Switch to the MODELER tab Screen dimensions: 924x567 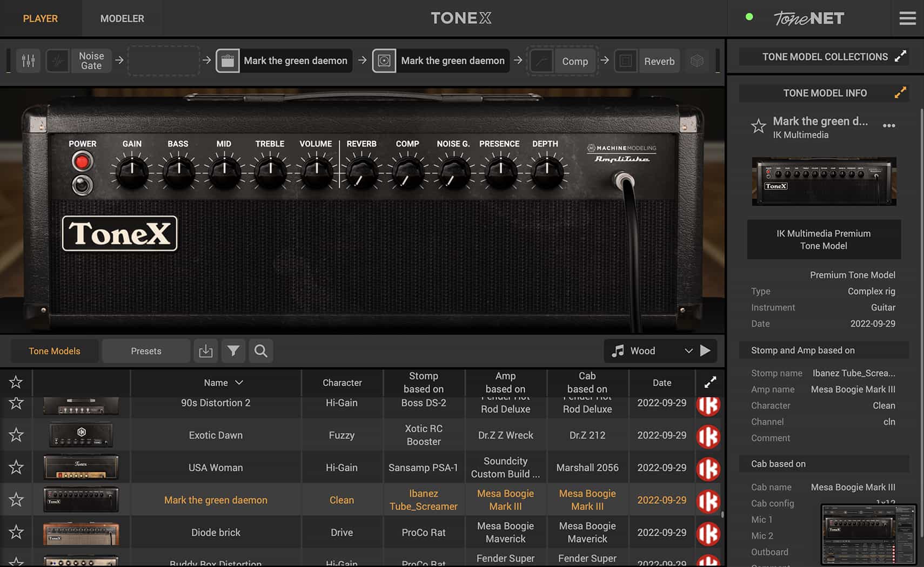122,18
